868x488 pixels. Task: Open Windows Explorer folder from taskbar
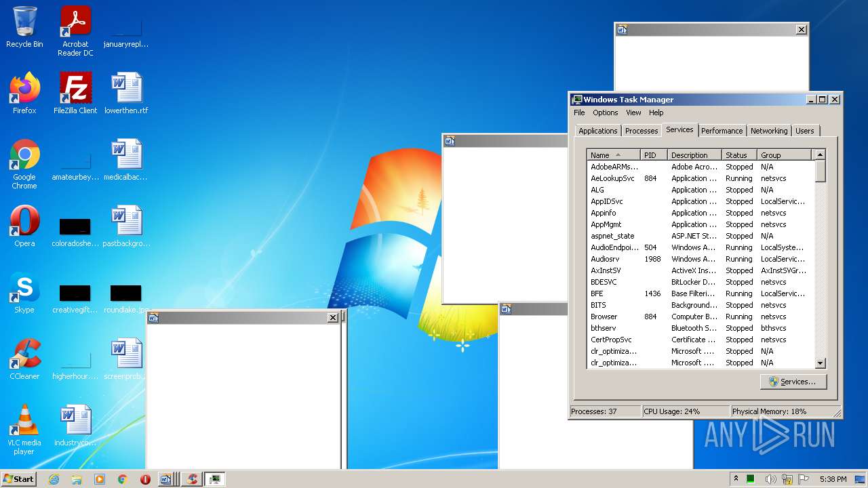point(77,479)
